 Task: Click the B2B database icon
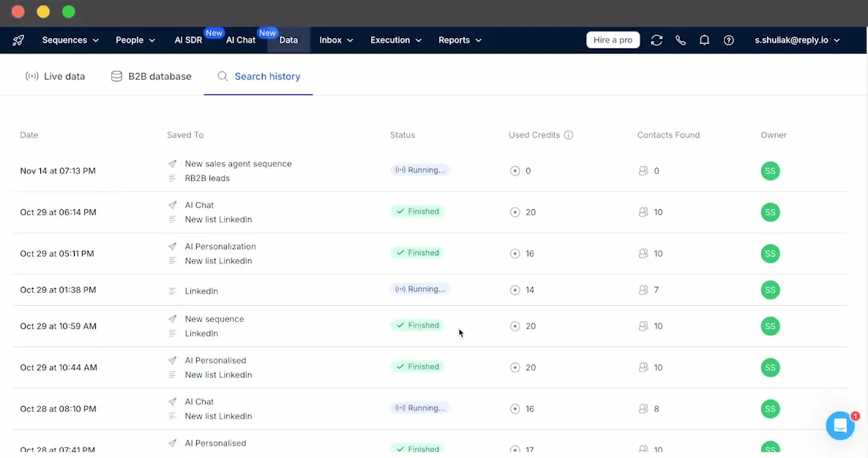point(116,75)
